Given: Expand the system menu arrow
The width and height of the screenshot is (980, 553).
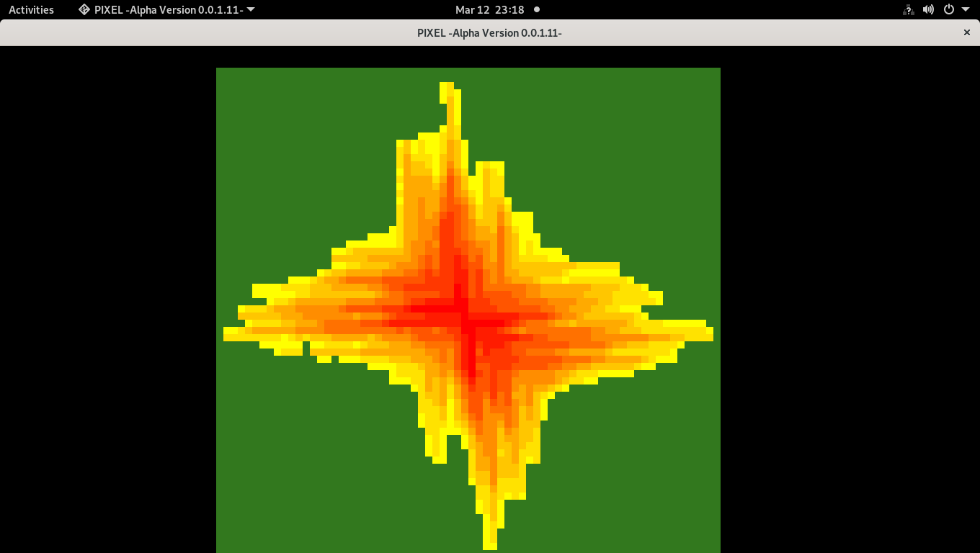Looking at the screenshot, I should [x=966, y=9].
